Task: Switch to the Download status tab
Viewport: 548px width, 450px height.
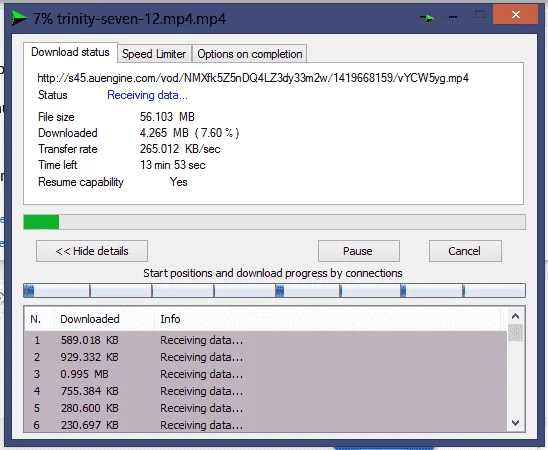Action: click(70, 52)
